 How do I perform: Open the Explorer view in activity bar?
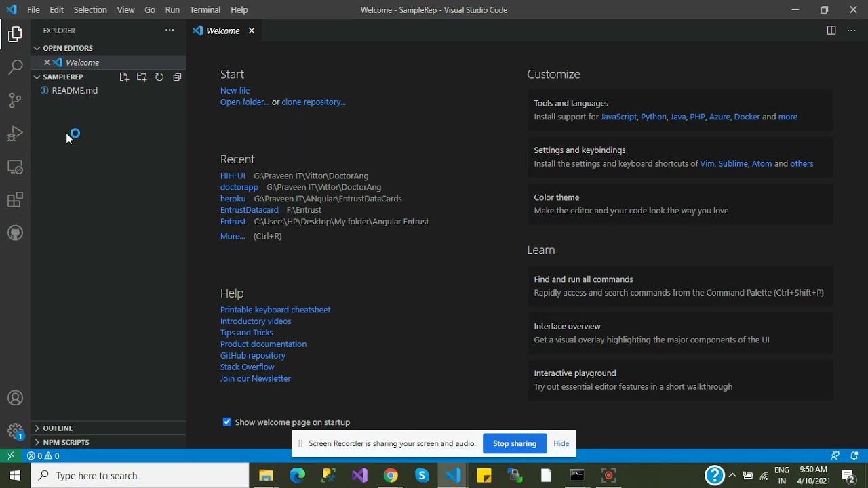tap(15, 34)
